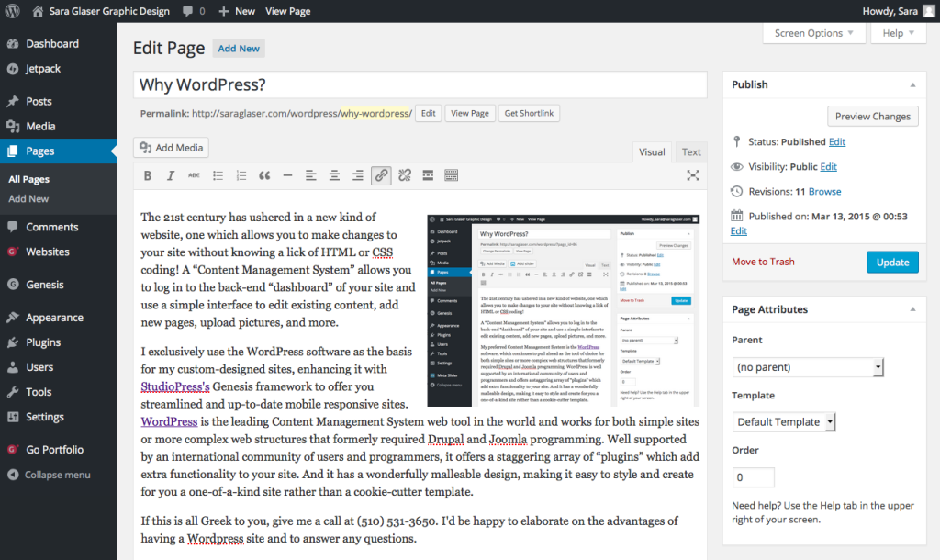Toggle Italic formatting in editor toolbar
This screenshot has width=940, height=560.
[x=171, y=175]
